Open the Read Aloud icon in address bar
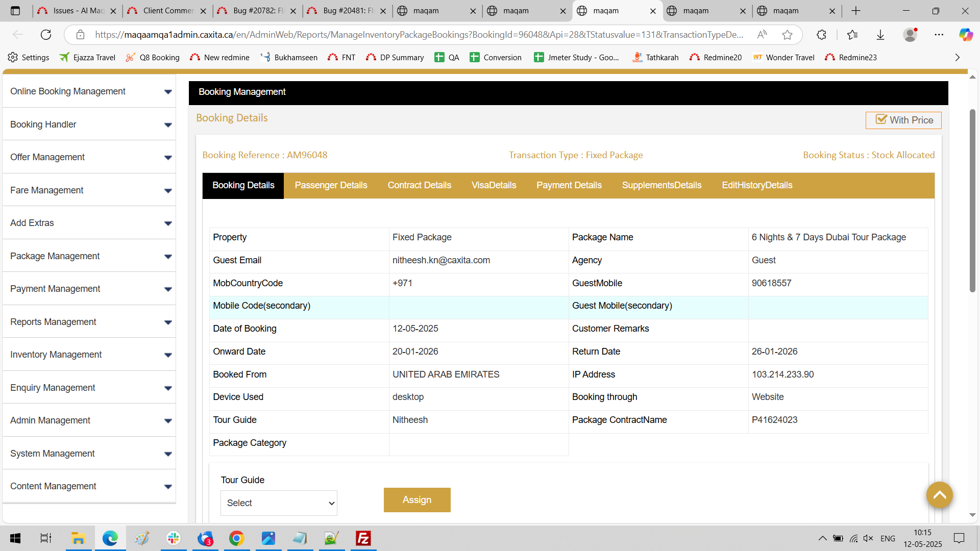Screen dimensions: 980x551 click(x=762, y=35)
